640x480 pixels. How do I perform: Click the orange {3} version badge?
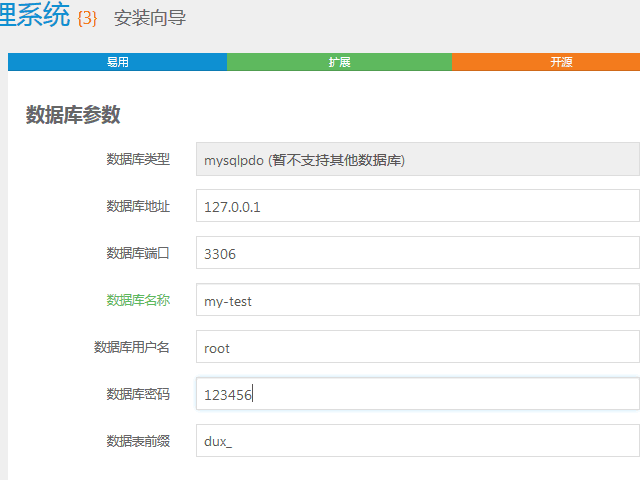[87, 19]
